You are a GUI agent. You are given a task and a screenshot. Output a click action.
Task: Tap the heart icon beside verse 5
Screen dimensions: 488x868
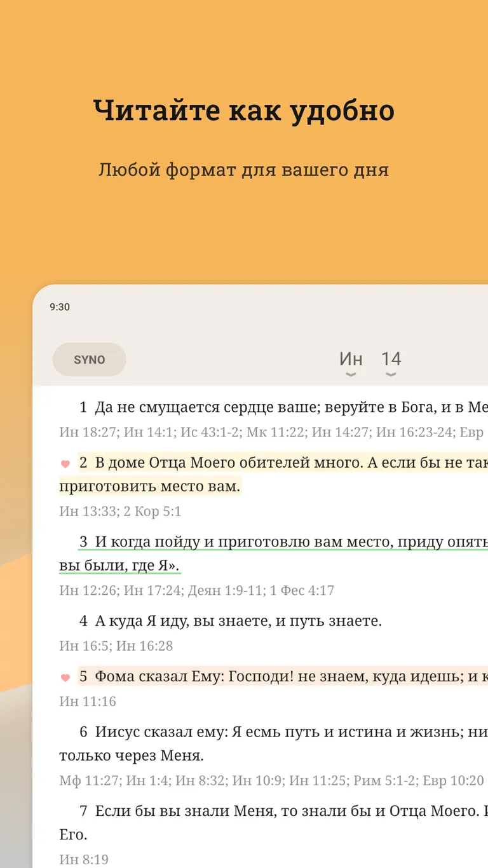tap(65, 678)
